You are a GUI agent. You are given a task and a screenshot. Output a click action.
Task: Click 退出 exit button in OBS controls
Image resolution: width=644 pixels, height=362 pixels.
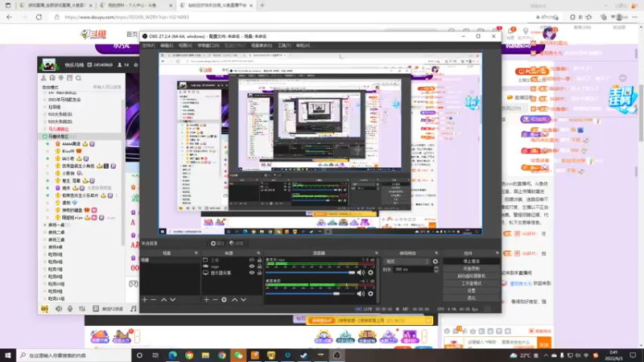coord(471,298)
